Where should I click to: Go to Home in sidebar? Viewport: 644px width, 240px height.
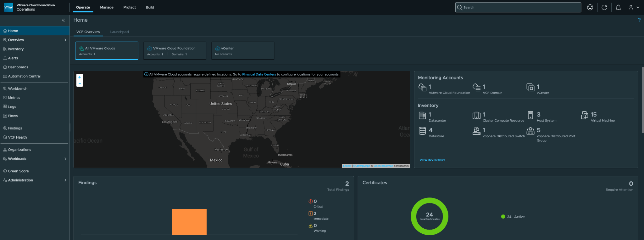(35, 31)
